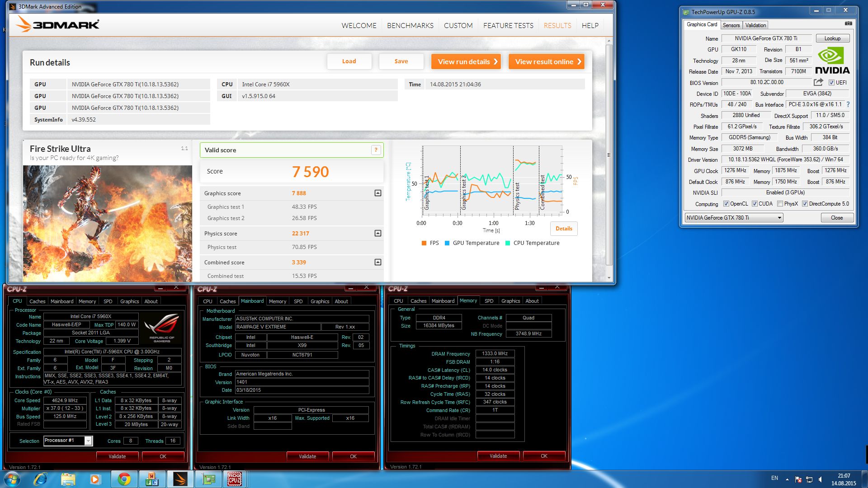Toggle the PhysX checkbox in GPU-Z
Screen dimensions: 868x488
coord(780,204)
